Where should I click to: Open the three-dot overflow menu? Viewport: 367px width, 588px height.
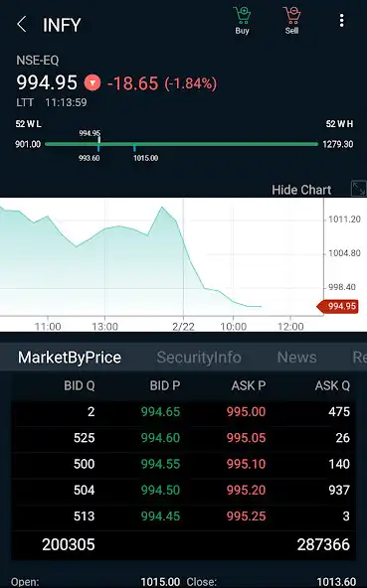click(341, 21)
